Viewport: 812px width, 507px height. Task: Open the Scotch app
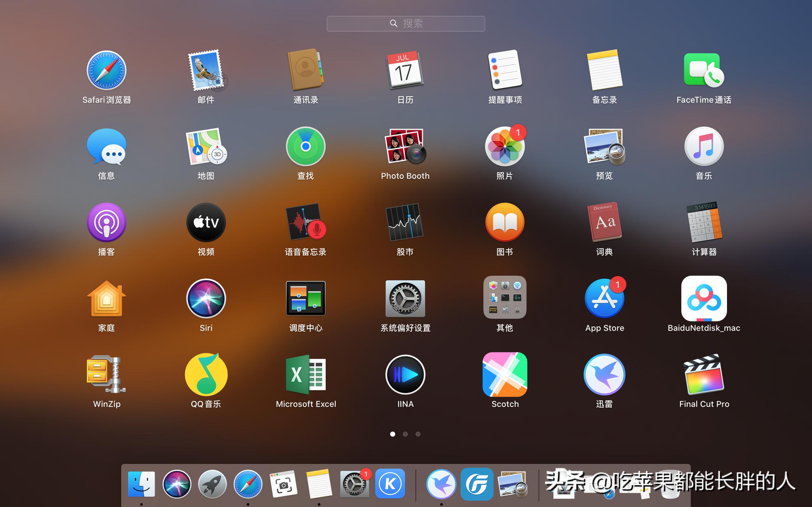coord(505,375)
